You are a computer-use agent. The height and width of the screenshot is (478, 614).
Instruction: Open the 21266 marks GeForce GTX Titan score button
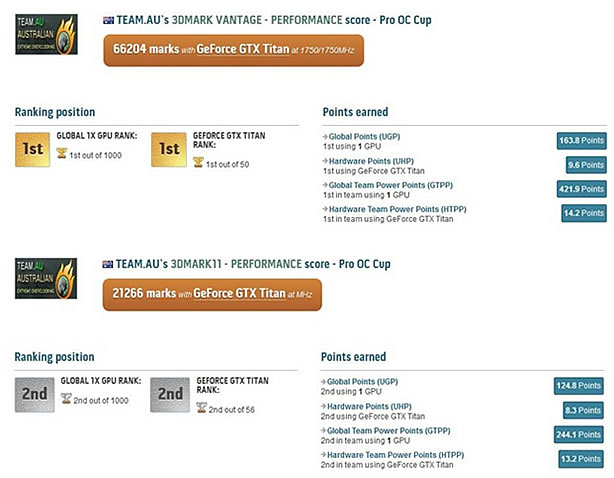coord(212,295)
